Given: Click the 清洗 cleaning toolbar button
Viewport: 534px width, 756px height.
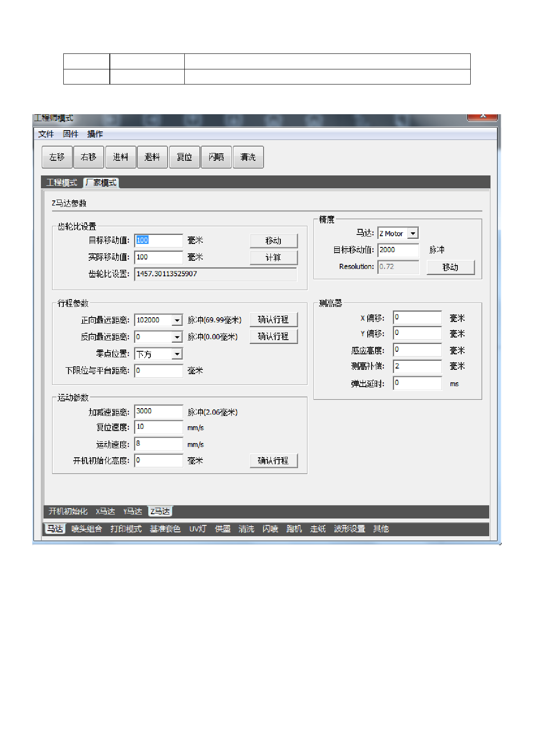Looking at the screenshot, I should tap(248, 157).
